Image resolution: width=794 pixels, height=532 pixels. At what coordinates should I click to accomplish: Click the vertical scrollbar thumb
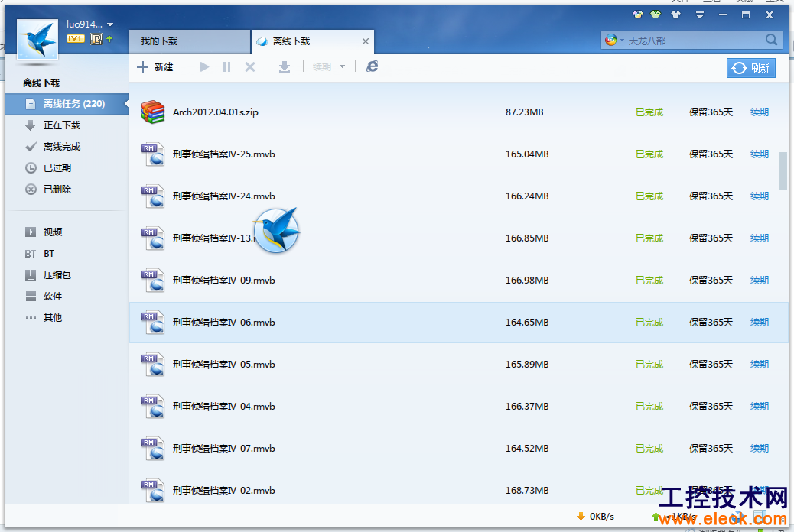(x=783, y=170)
